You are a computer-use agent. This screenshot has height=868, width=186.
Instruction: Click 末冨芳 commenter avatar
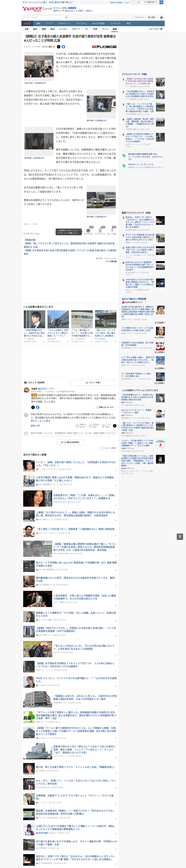[26, 390]
